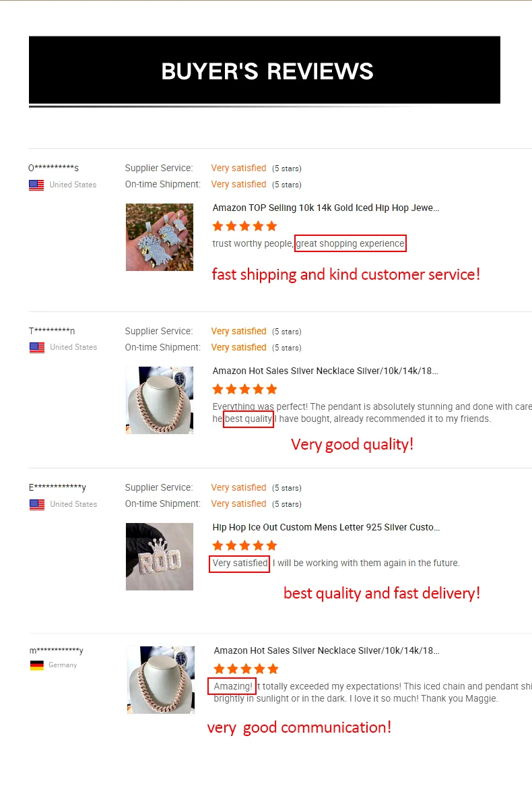Click the star rating under Custom Mens Letter listing

(x=245, y=546)
